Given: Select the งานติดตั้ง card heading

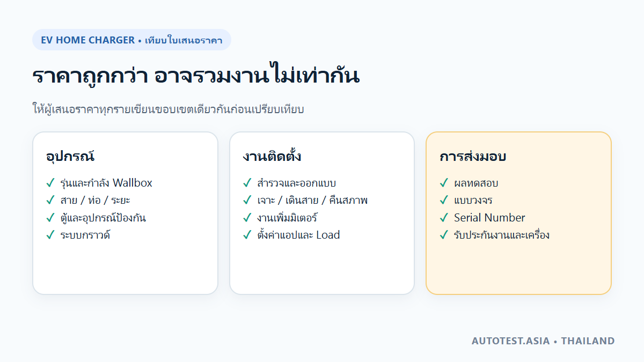Looking at the screenshot, I should pyautogui.click(x=272, y=157).
